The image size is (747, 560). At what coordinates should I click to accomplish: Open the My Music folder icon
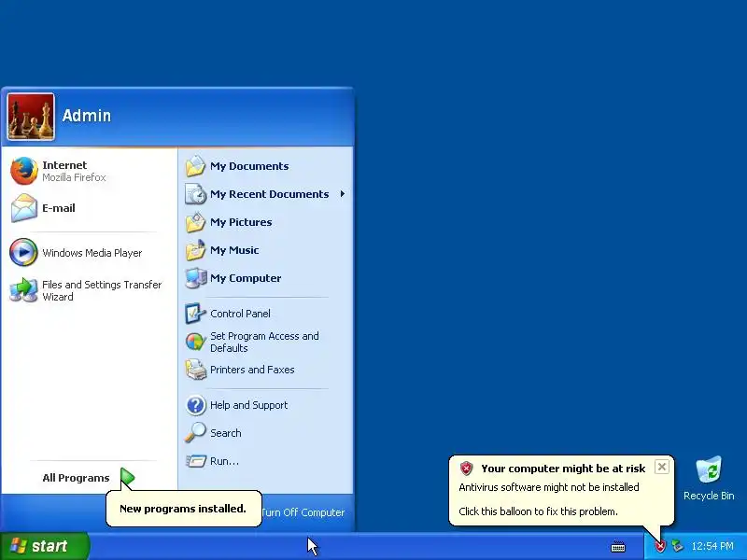click(195, 250)
